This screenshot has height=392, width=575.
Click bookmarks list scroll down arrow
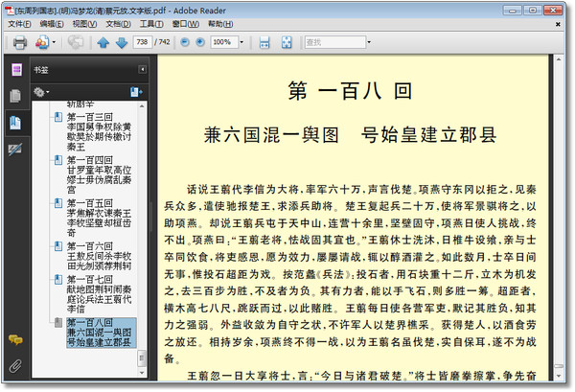142,372
